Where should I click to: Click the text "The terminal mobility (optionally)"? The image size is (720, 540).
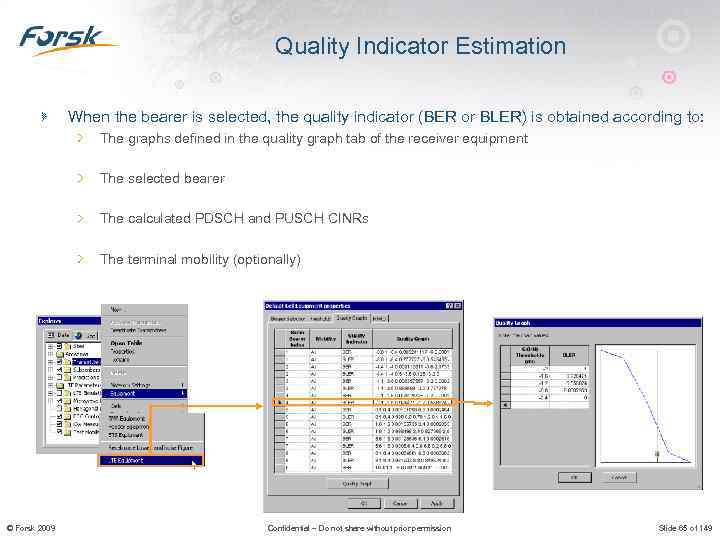[200, 259]
